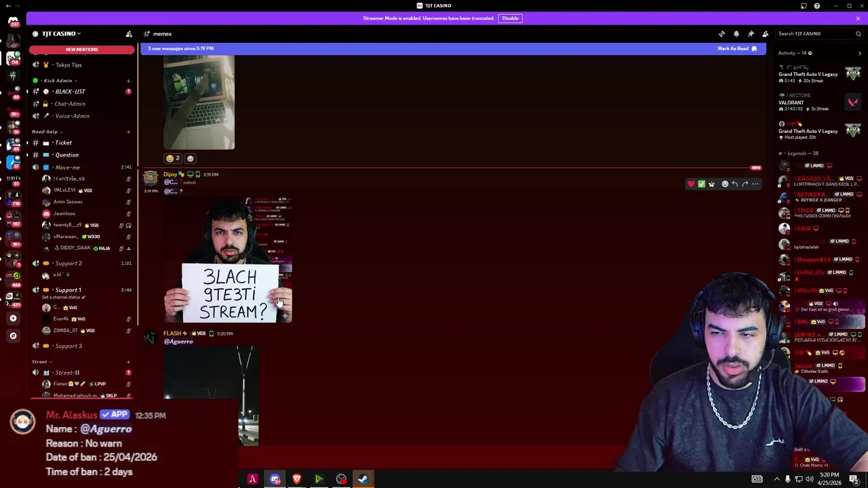Viewport: 868px width, 488px height.
Task: Reply to Dipsy's message arrow
Action: click(735, 184)
